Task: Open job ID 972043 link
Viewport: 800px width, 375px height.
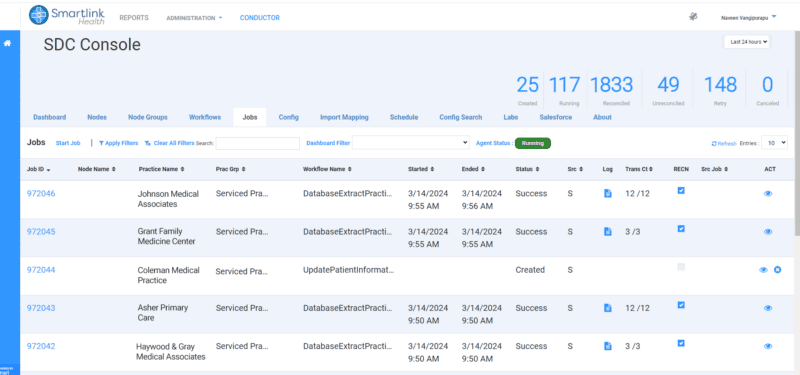Action: click(41, 308)
